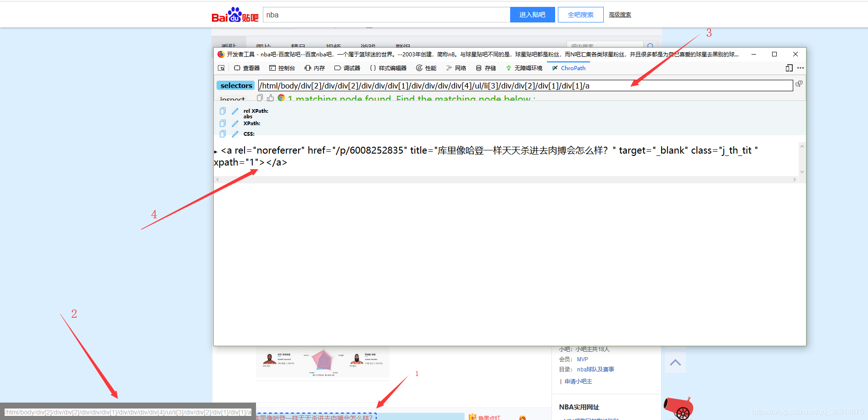Open the player comparison radar image thumbnail
The width and height of the screenshot is (868, 420).
pos(323,362)
